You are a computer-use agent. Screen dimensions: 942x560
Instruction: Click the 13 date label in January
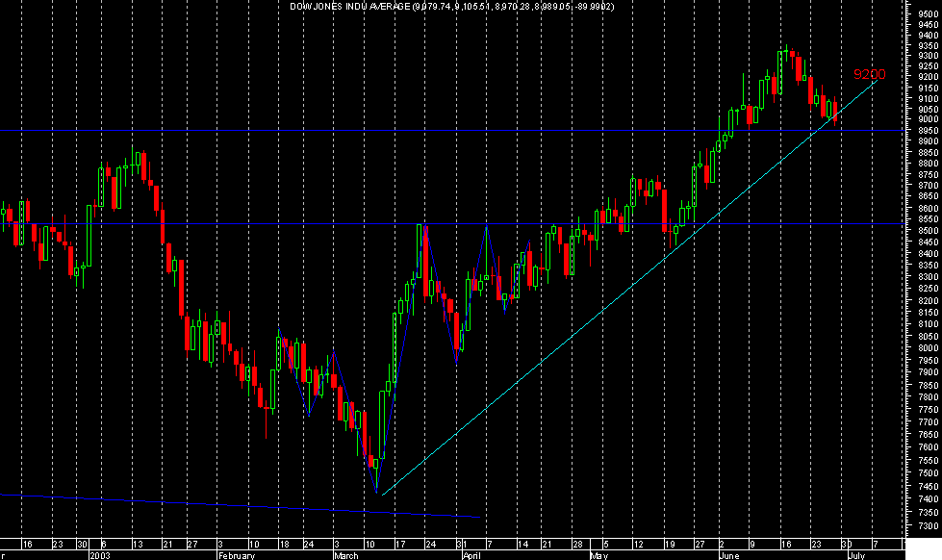click(x=138, y=545)
